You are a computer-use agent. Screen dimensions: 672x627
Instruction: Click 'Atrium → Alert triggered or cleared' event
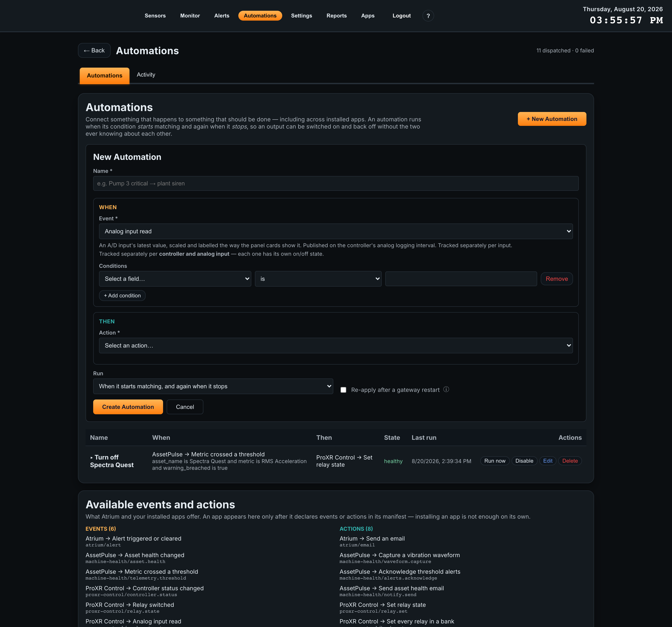click(133, 539)
